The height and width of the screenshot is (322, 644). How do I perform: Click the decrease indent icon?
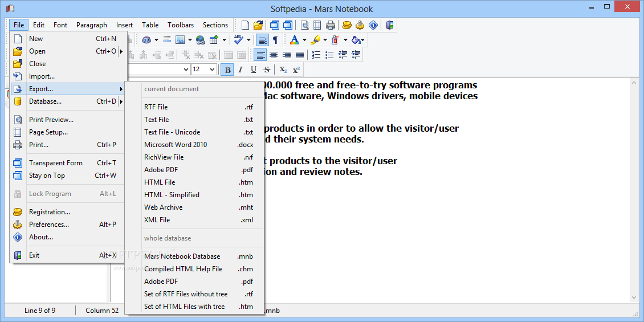point(343,55)
